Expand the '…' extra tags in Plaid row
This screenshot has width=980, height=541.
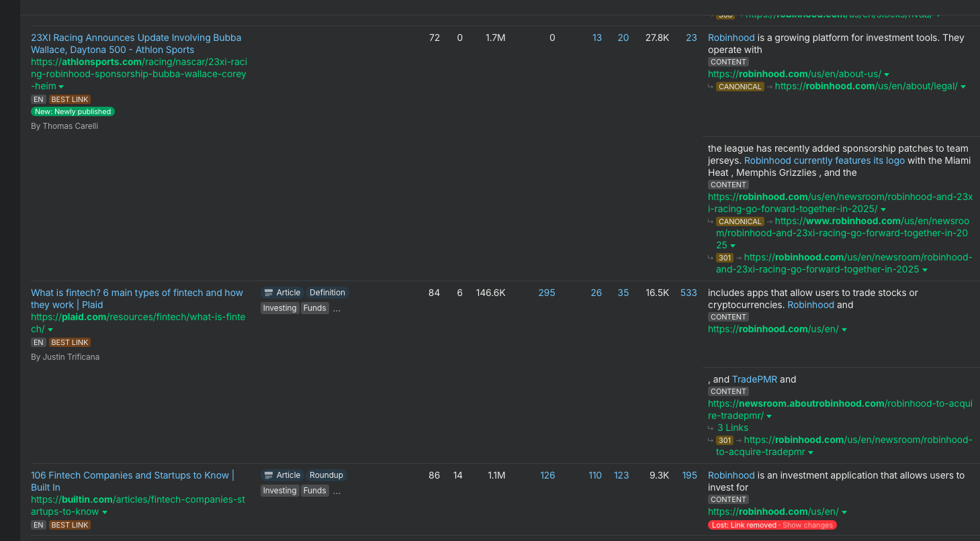coord(337,308)
